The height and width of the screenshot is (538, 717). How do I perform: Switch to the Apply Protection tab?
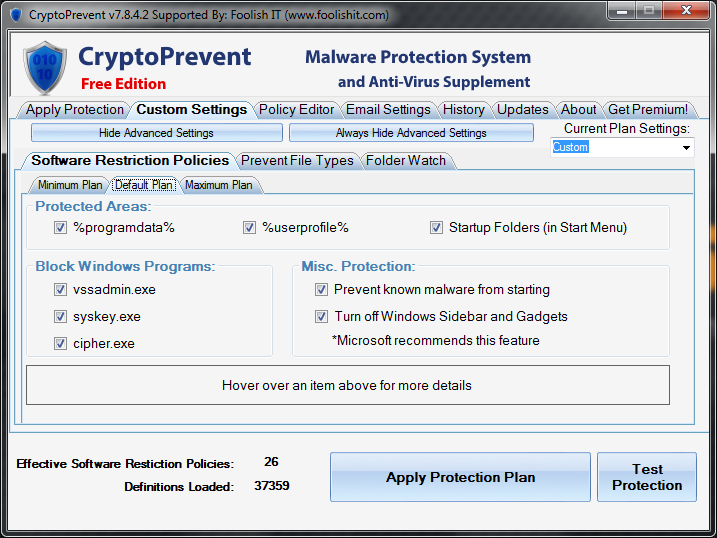(x=75, y=110)
